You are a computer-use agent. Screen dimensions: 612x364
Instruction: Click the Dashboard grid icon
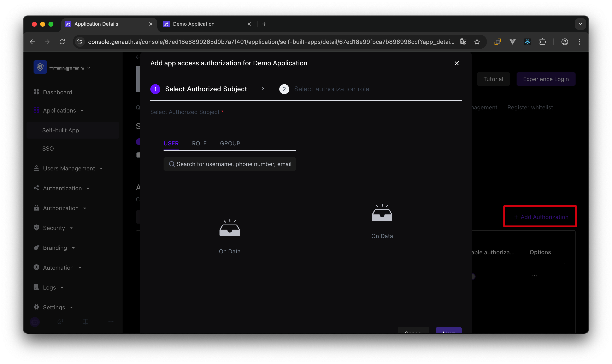(x=36, y=92)
